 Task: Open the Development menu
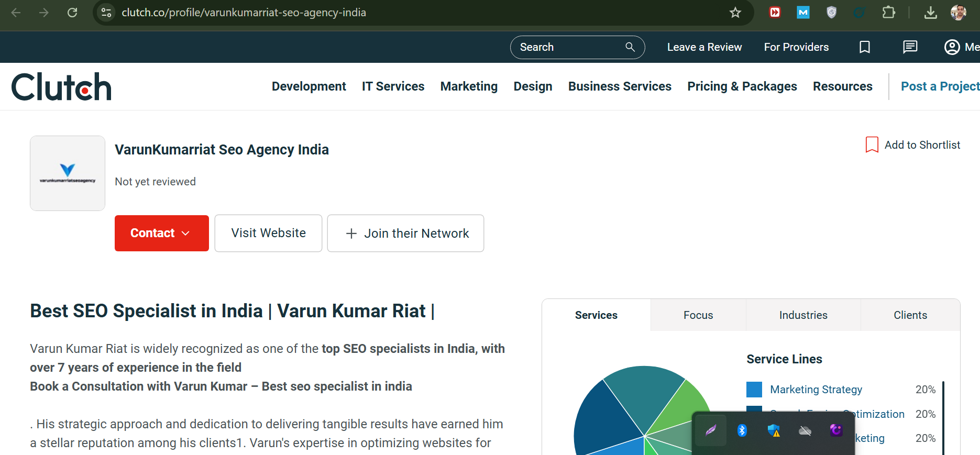click(309, 86)
